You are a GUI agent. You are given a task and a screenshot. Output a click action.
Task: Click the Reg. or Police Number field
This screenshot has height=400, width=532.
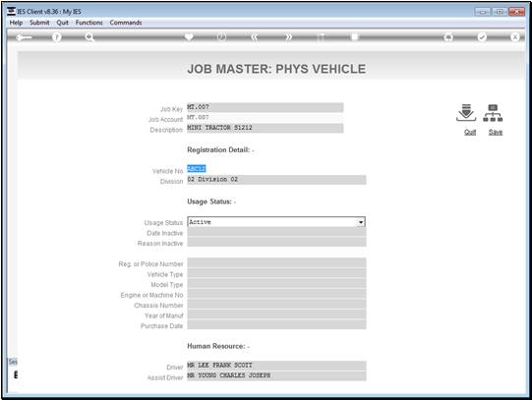276,263
